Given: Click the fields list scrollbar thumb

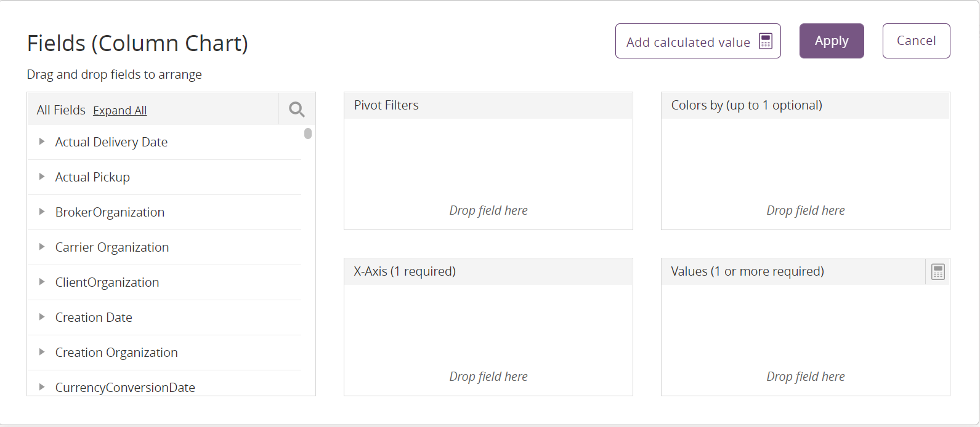Looking at the screenshot, I should click(308, 134).
